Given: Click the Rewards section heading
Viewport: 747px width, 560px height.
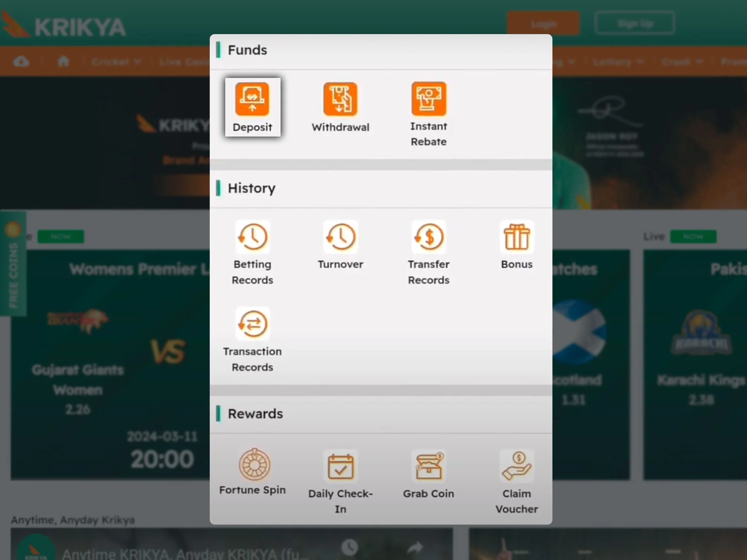Looking at the screenshot, I should coord(255,414).
